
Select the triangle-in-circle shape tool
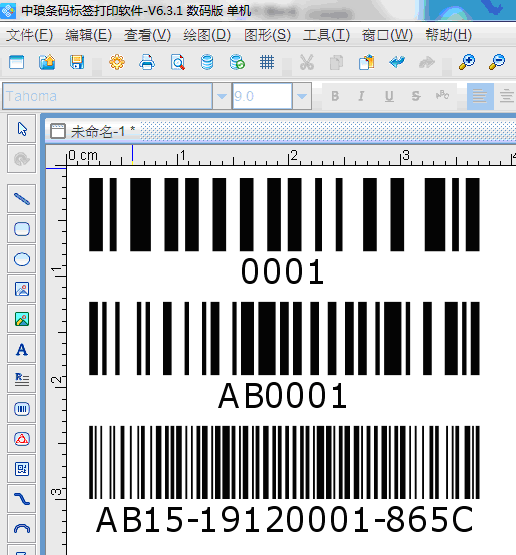click(22, 439)
